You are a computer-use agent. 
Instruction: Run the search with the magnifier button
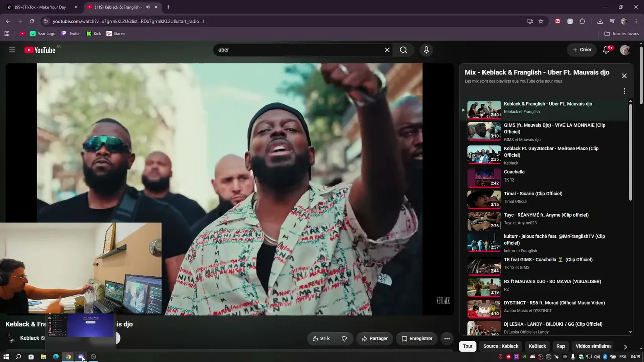click(404, 50)
